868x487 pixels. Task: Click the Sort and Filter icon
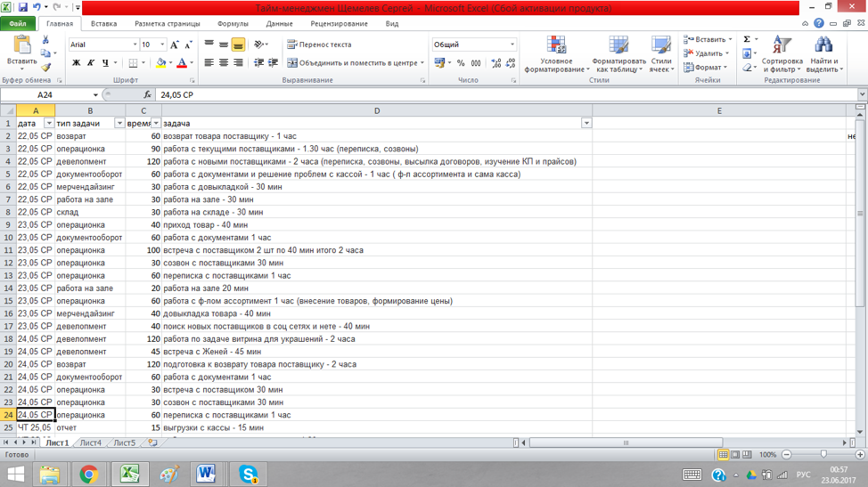782,55
